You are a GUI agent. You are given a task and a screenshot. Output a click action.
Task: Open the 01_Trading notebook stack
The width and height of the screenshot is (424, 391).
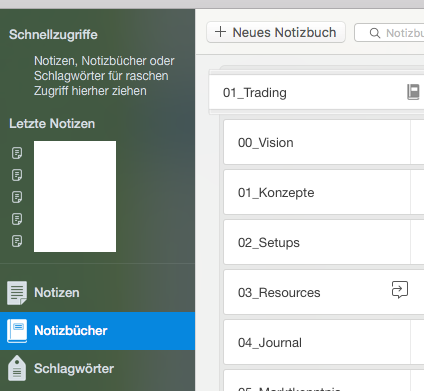click(x=316, y=92)
